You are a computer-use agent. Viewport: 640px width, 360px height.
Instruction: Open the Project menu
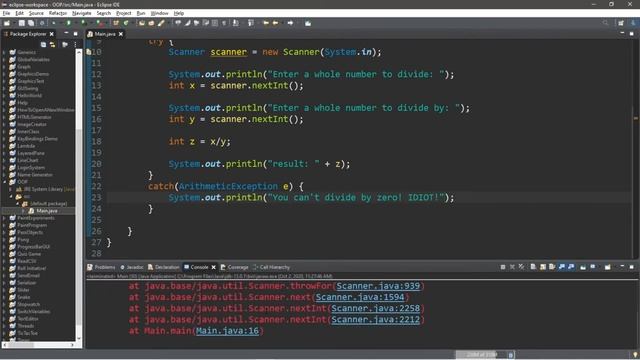click(x=124, y=13)
